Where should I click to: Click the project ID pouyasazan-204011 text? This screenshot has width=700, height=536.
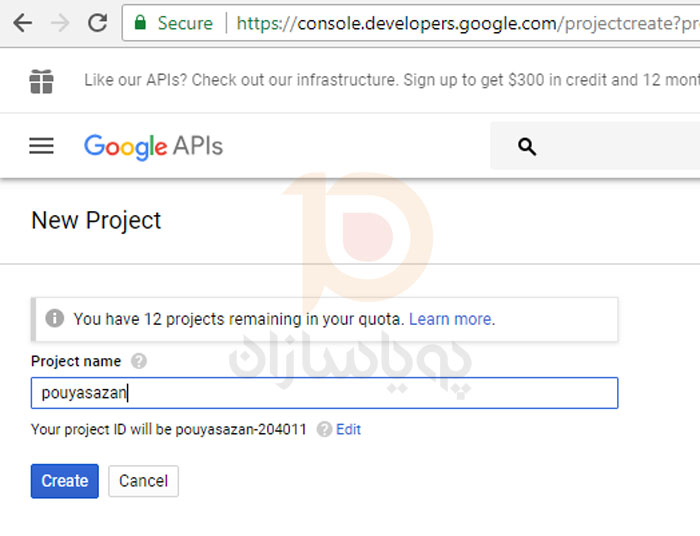241,430
